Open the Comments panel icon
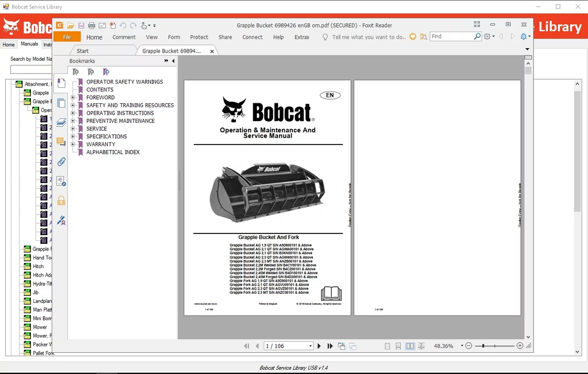 [x=61, y=142]
